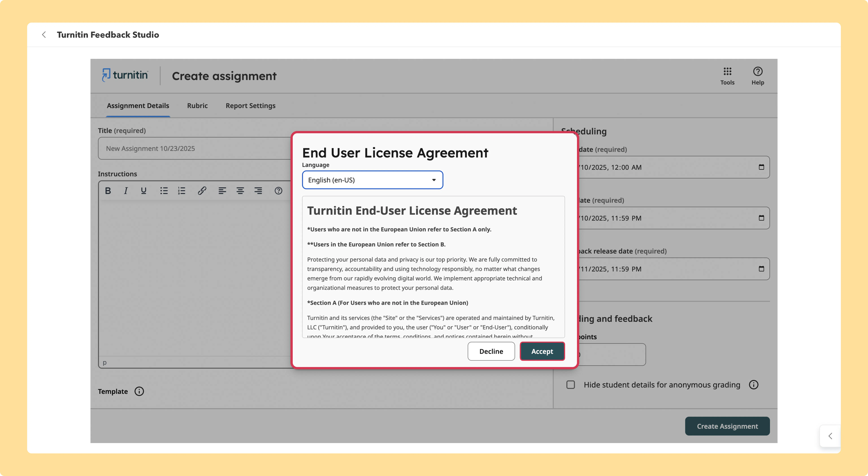The width and height of the screenshot is (868, 476).
Task: Open calendar picker for 12:00 AM date
Action: click(x=761, y=167)
